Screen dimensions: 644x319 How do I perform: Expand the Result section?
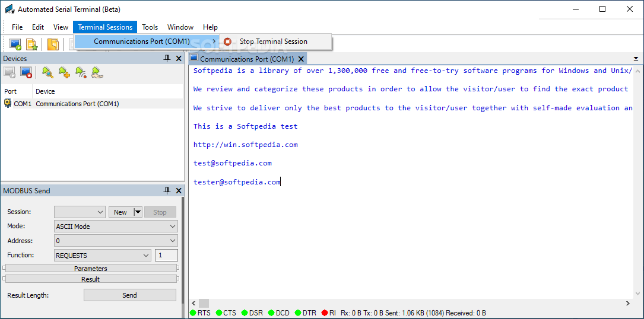point(90,279)
